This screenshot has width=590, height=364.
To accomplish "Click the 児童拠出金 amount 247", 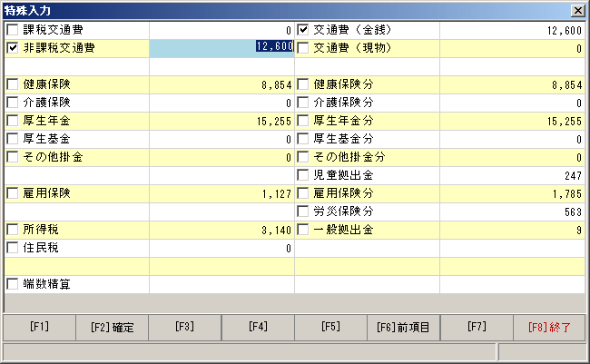I will click(x=512, y=175).
